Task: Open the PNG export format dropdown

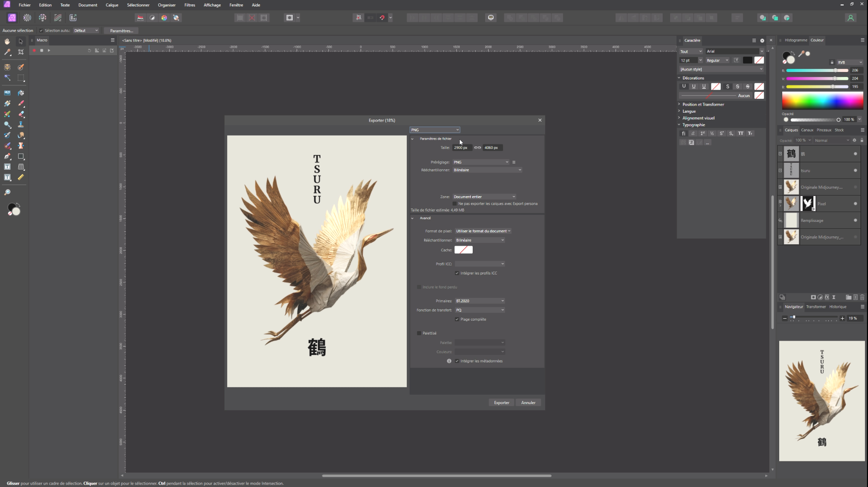Action: click(434, 130)
